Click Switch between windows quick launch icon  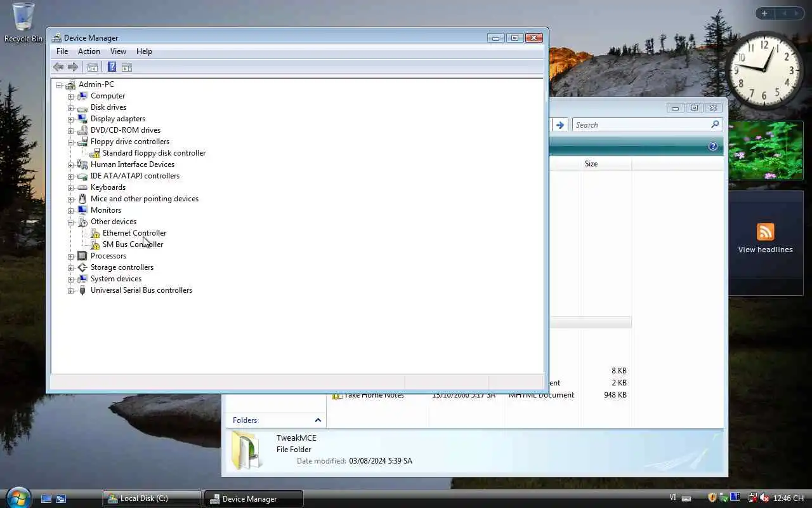(61, 499)
